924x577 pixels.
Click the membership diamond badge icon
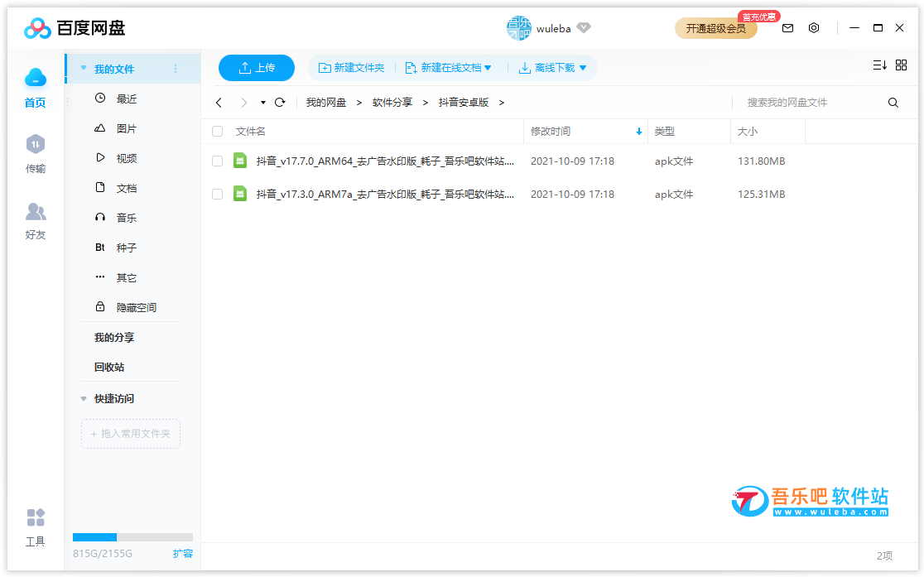click(x=584, y=27)
